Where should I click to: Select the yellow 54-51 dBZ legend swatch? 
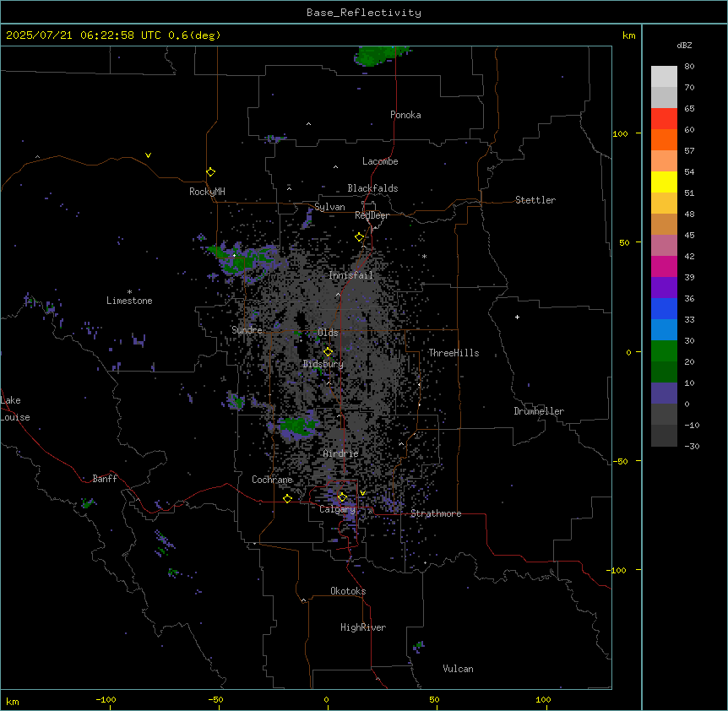click(664, 182)
